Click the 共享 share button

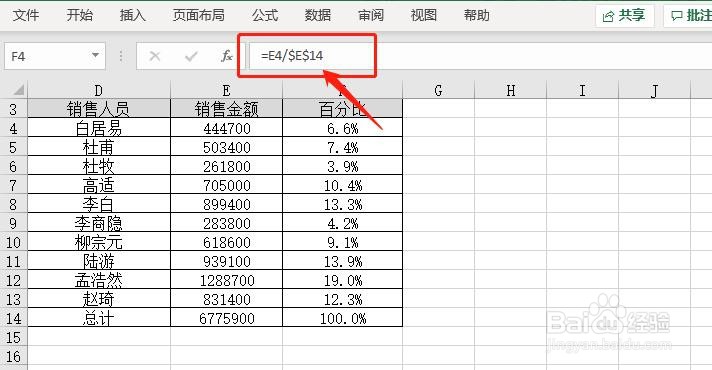pos(625,16)
